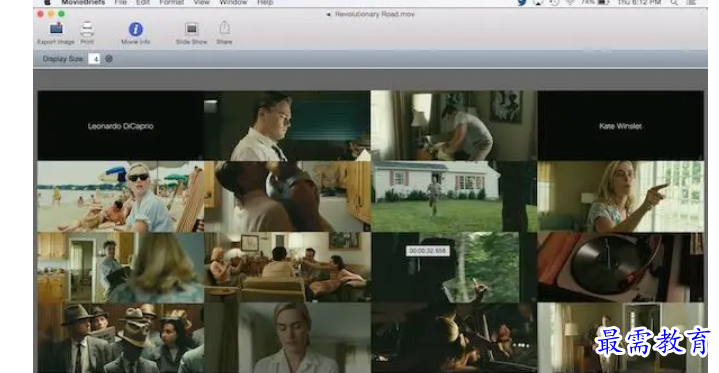719x373 pixels.
Task: Open the Window menu
Action: point(233,2)
